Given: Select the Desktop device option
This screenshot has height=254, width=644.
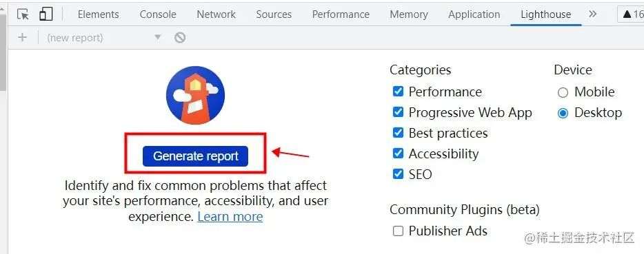Looking at the screenshot, I should point(563,114).
